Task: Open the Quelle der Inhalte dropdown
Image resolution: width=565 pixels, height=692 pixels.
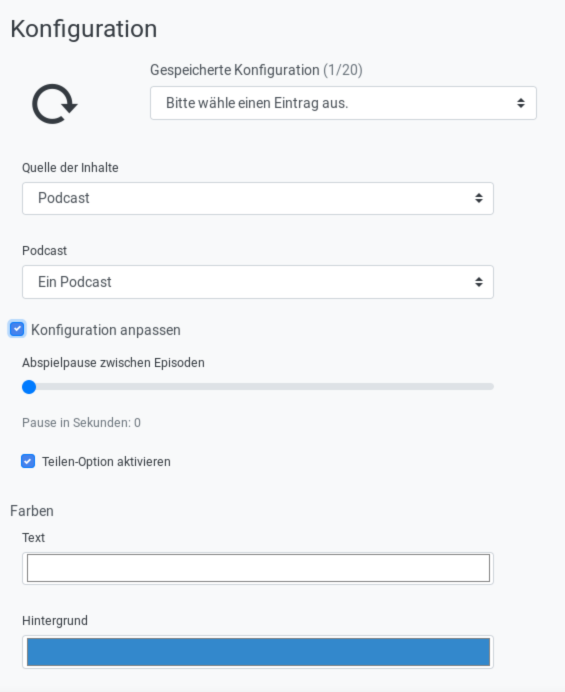Action: pos(258,198)
